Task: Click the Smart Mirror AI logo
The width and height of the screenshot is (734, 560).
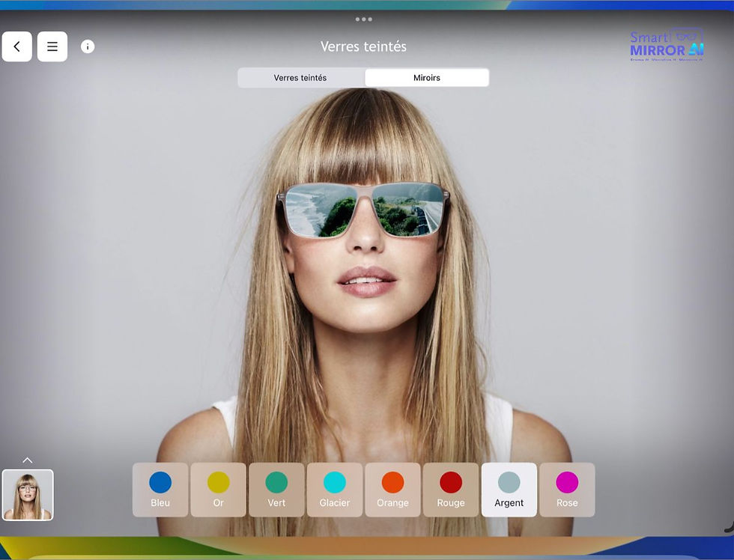Action: pyautogui.click(x=666, y=45)
